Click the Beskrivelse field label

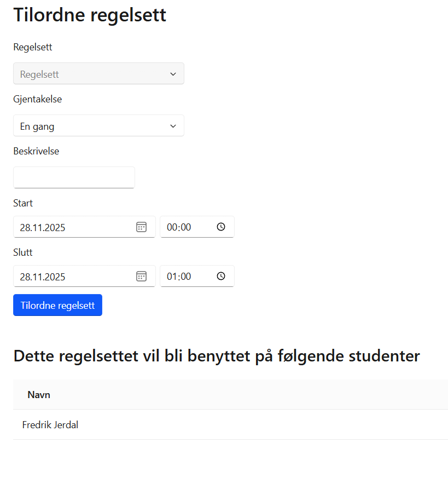(x=36, y=151)
